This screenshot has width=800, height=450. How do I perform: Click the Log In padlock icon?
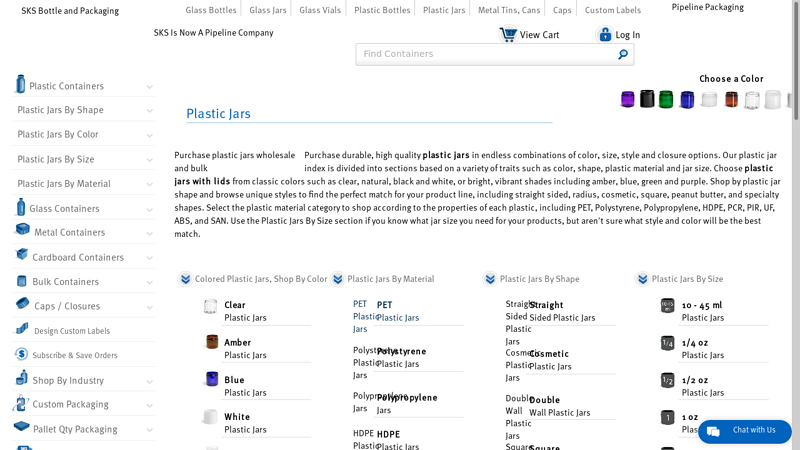tap(605, 34)
